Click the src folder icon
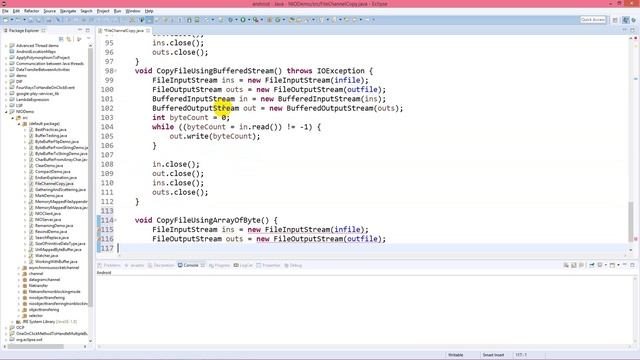 point(18,118)
